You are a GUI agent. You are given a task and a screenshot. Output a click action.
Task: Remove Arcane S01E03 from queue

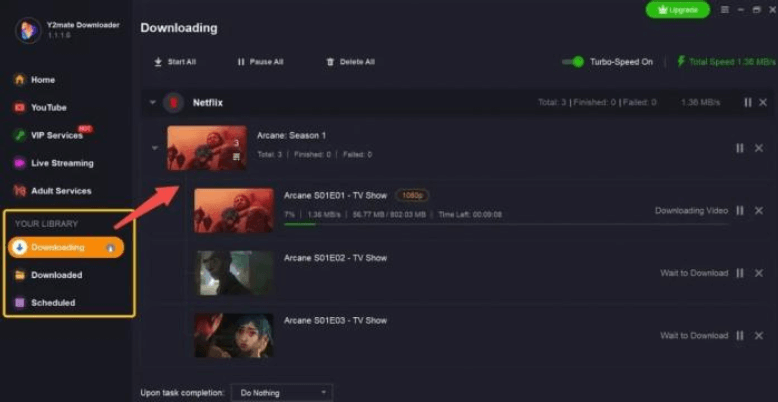pos(759,335)
